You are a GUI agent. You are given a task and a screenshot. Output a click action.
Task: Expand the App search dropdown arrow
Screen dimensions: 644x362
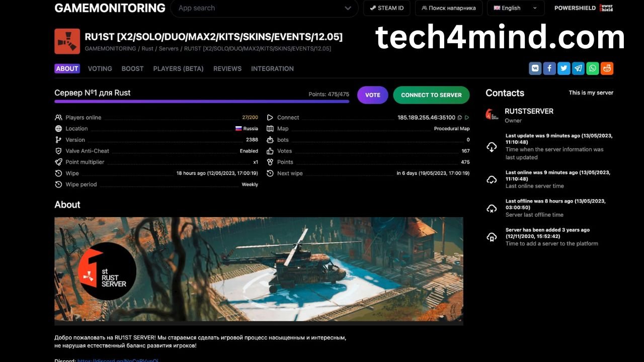tap(348, 8)
